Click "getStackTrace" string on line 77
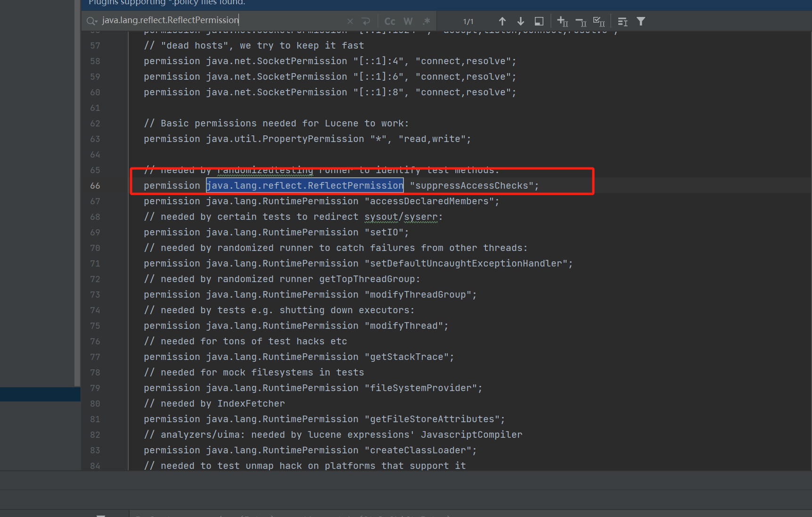The width and height of the screenshot is (812, 517). [x=407, y=357]
